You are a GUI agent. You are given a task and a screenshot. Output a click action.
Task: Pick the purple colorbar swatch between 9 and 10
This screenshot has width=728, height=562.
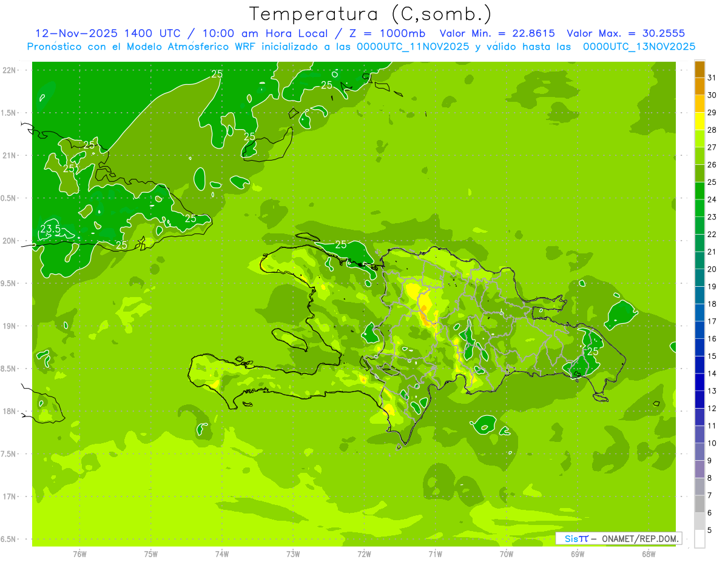tap(699, 452)
